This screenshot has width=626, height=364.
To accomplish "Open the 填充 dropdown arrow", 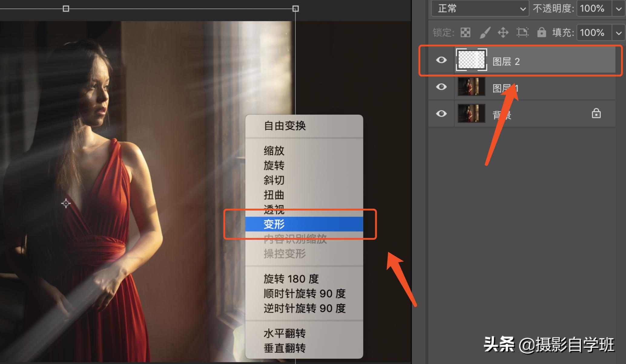I will point(618,33).
